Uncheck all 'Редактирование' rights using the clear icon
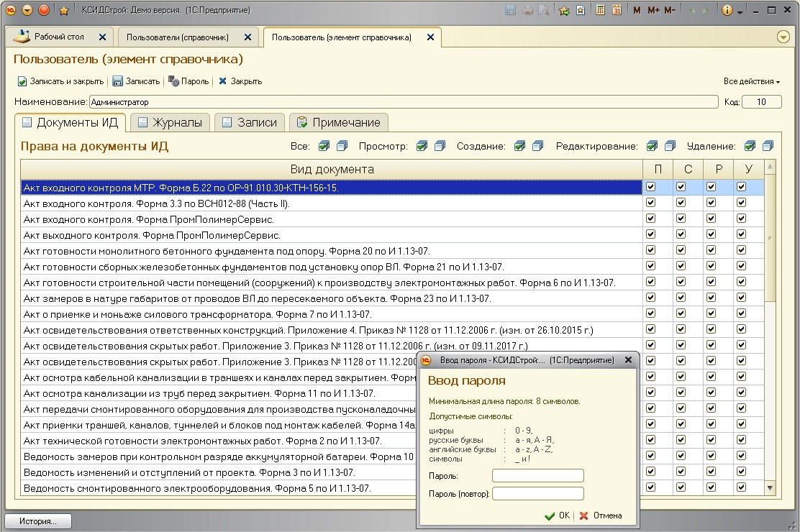The height and width of the screenshot is (532, 800). (670, 146)
